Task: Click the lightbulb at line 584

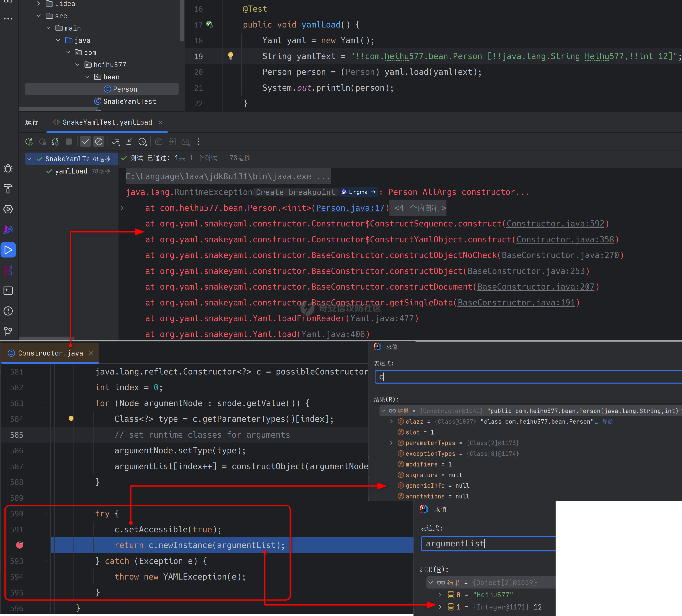Action: point(71,419)
